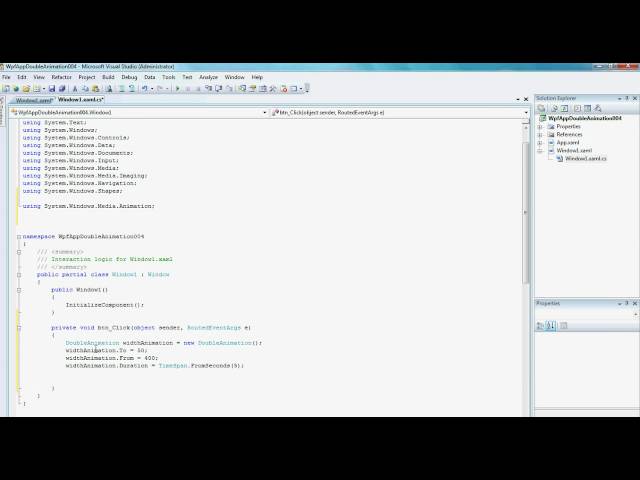
Task: Toggle Show All Files in Solution Explorer
Action: tap(554, 108)
